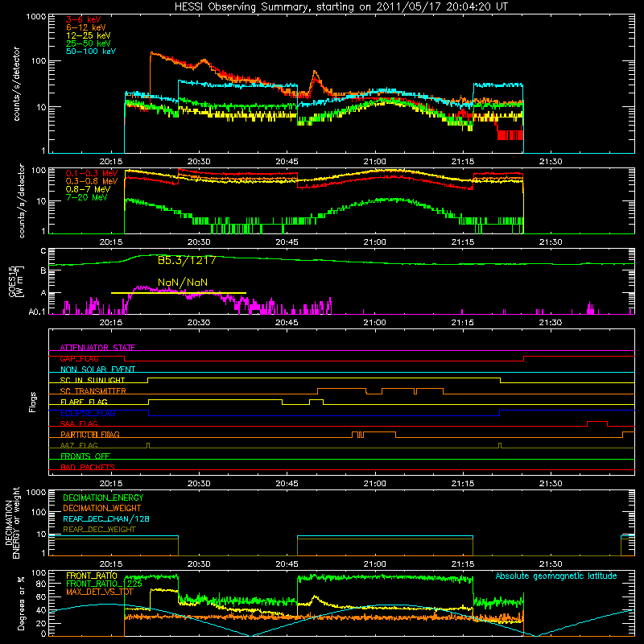This screenshot has width=644, height=644.
Task: Click the B5.3/1217 flare annotation
Action: click(x=187, y=261)
